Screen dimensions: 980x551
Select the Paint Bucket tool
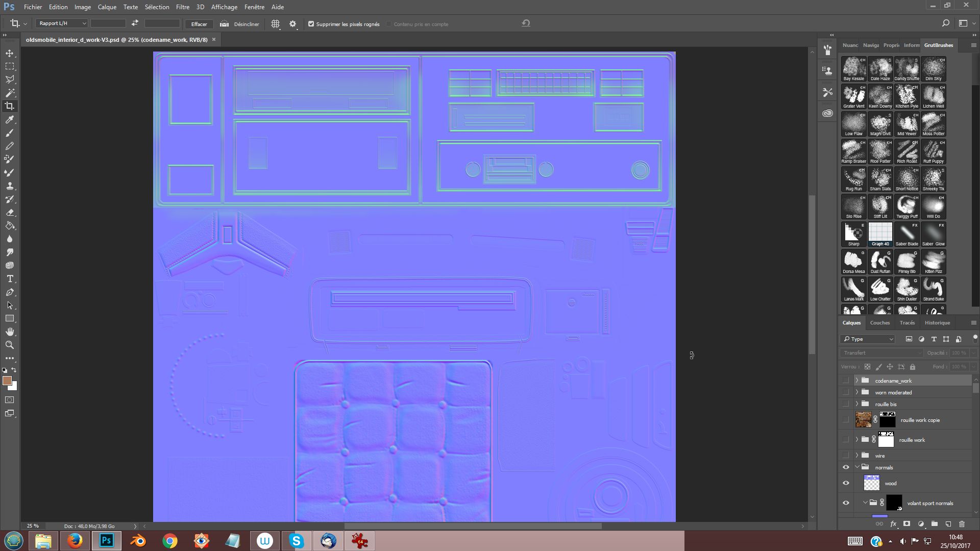(x=10, y=226)
